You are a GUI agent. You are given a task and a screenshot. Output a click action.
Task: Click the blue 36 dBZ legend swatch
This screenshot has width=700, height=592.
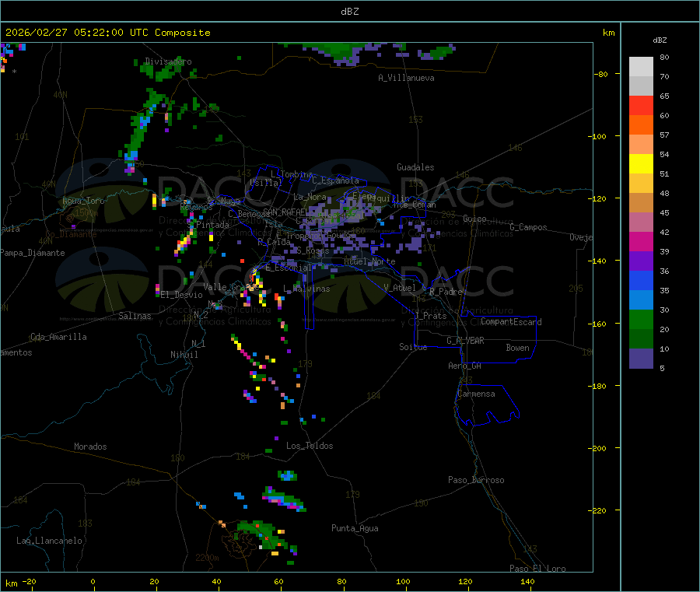(641, 280)
